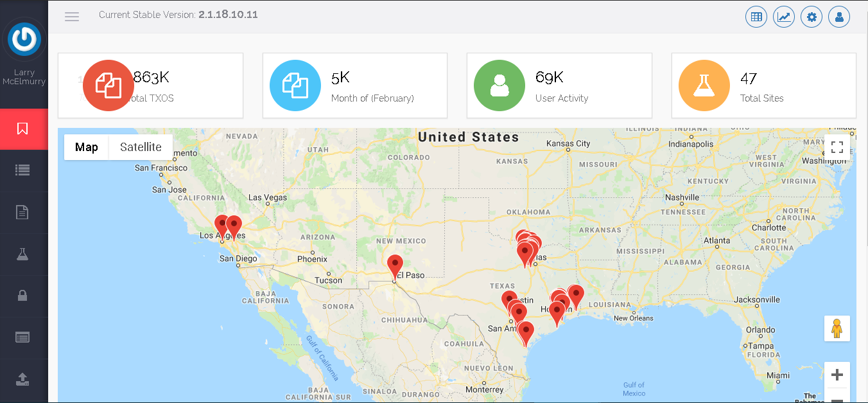Select the bookmark sidebar item
Screen dimensions: 868x403
pyautogui.click(x=23, y=129)
